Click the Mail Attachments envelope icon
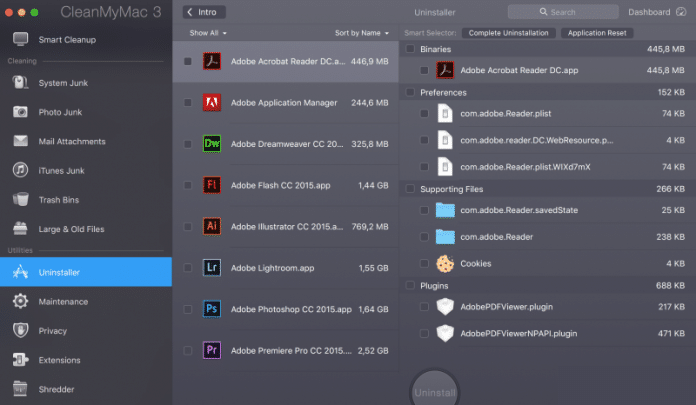 pyautogui.click(x=20, y=141)
